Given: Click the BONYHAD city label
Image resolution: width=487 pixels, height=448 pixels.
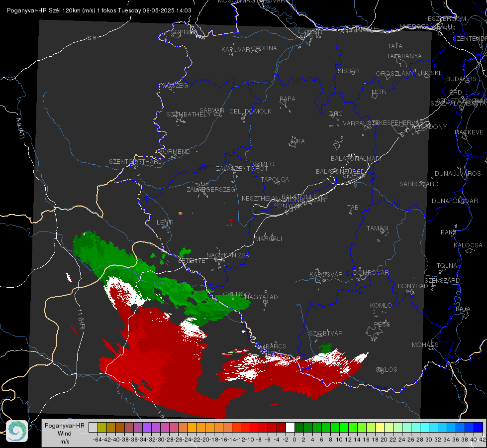Looking at the screenshot, I should 413,286.
